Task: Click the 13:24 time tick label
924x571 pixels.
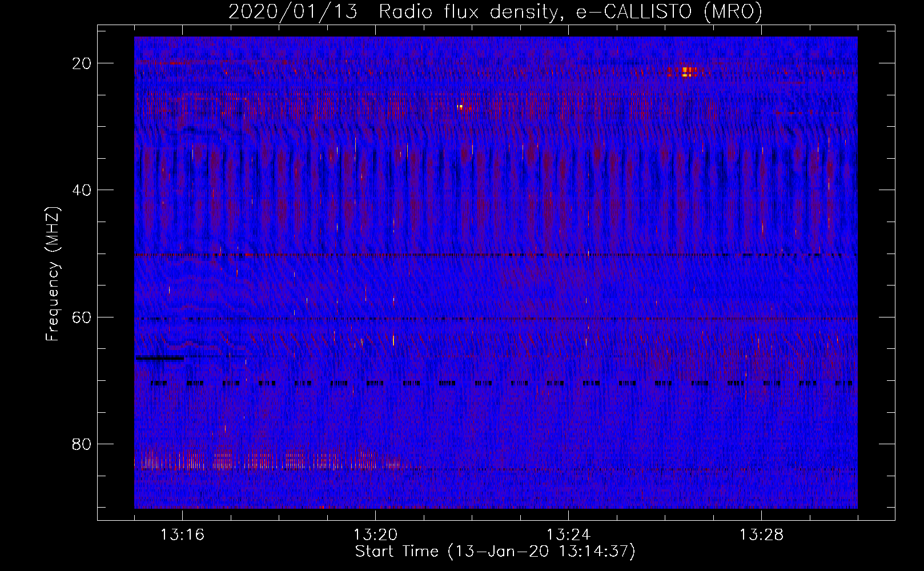Action: coord(568,535)
